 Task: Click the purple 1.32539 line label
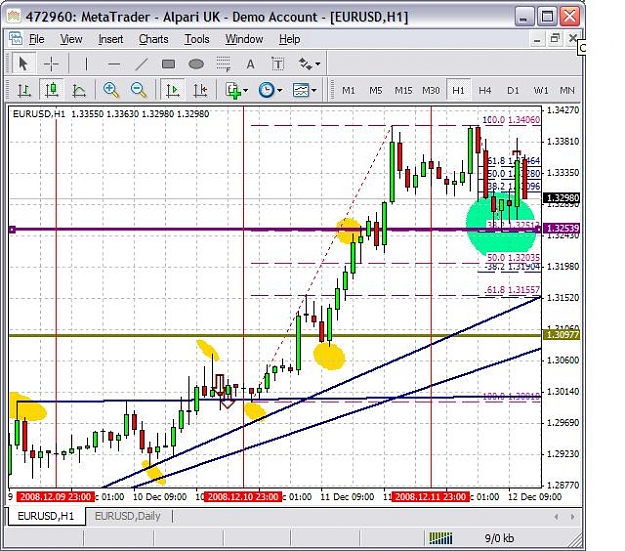[562, 228]
